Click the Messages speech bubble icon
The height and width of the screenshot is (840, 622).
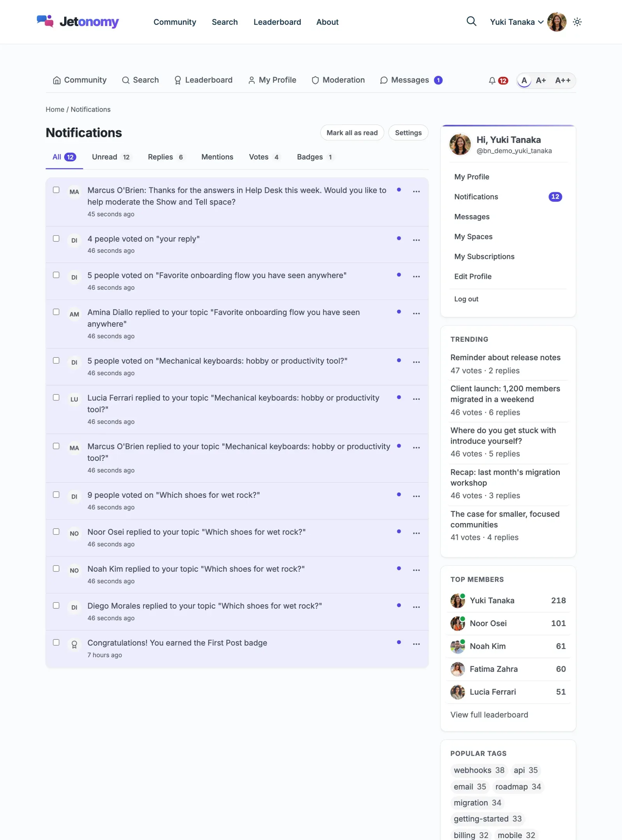point(384,80)
